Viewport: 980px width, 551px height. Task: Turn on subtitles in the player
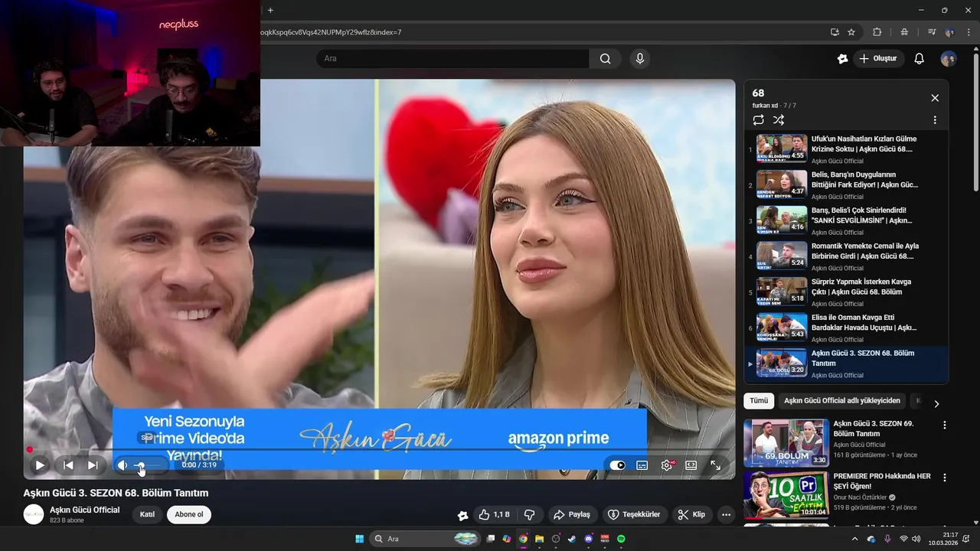tap(642, 465)
